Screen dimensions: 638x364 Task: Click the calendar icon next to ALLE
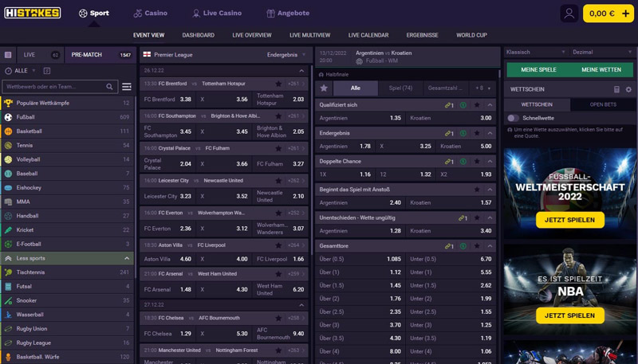pos(47,71)
